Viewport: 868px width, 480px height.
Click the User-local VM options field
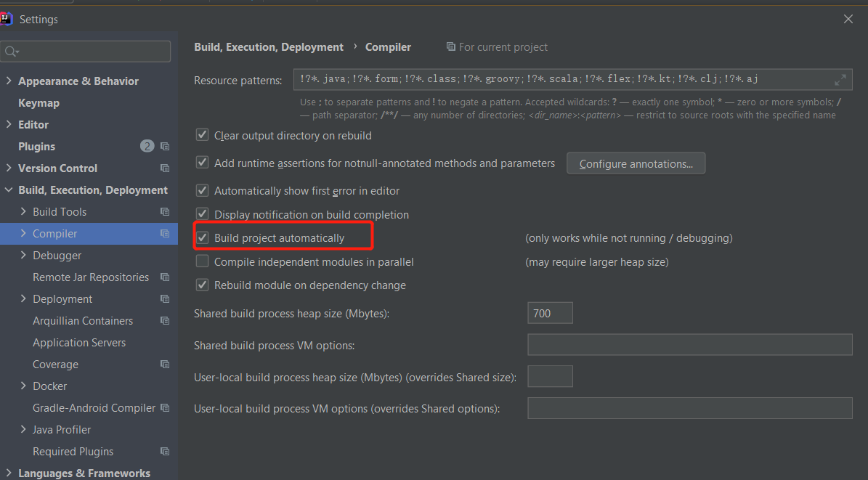tap(690, 408)
